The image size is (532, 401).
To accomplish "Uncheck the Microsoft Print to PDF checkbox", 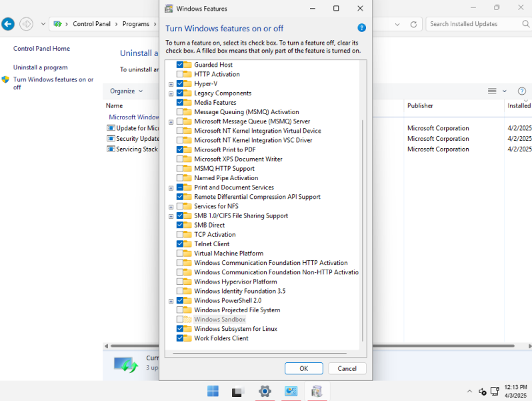I will pyautogui.click(x=180, y=149).
